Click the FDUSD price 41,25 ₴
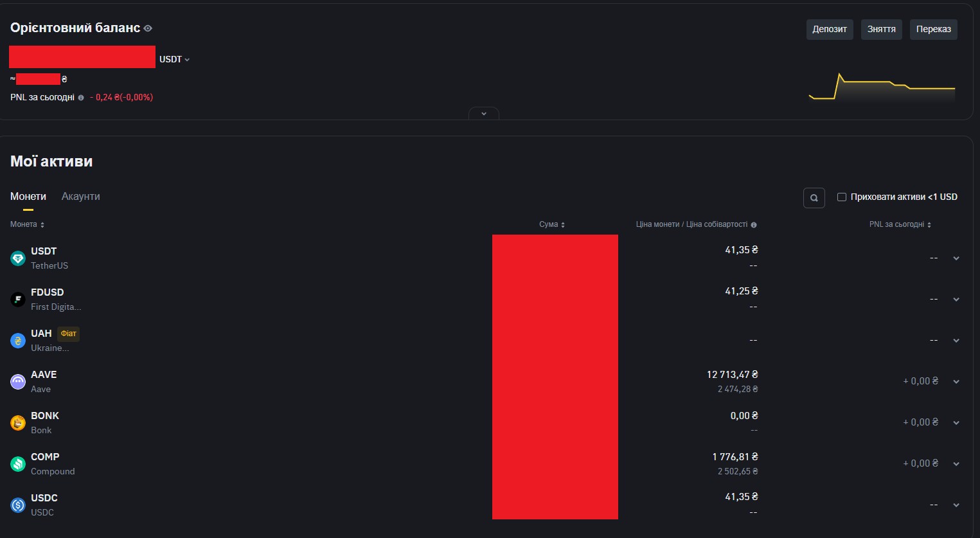The width and height of the screenshot is (980, 538). [x=742, y=291]
